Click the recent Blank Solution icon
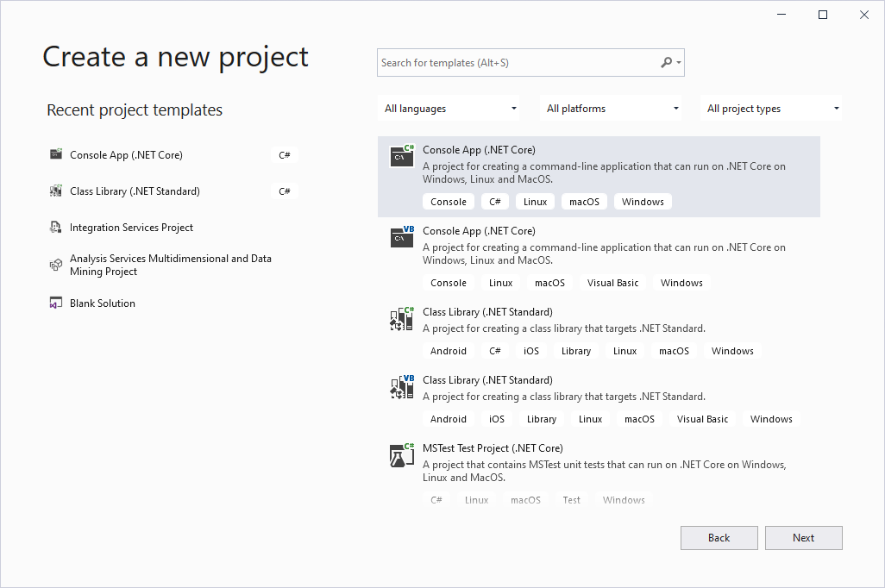The image size is (885, 588). coord(56,303)
